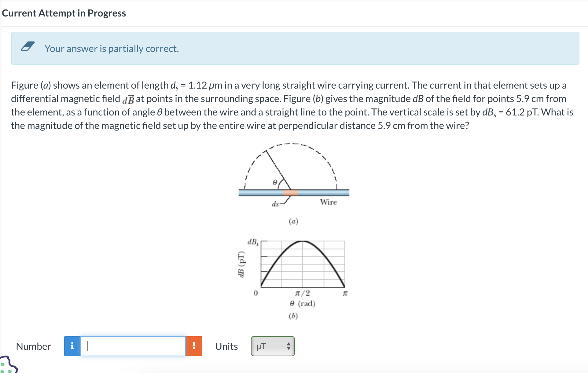
Task: Select the Current Attempt in Progress heading
Action: (x=64, y=13)
